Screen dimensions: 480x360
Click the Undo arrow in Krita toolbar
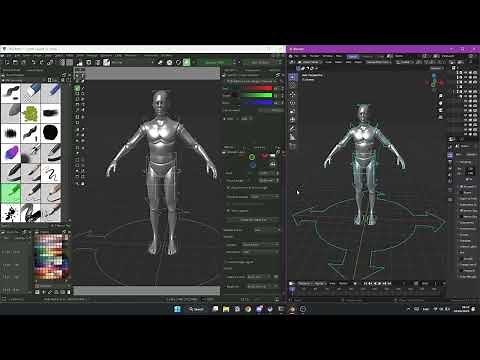[x=33, y=62]
